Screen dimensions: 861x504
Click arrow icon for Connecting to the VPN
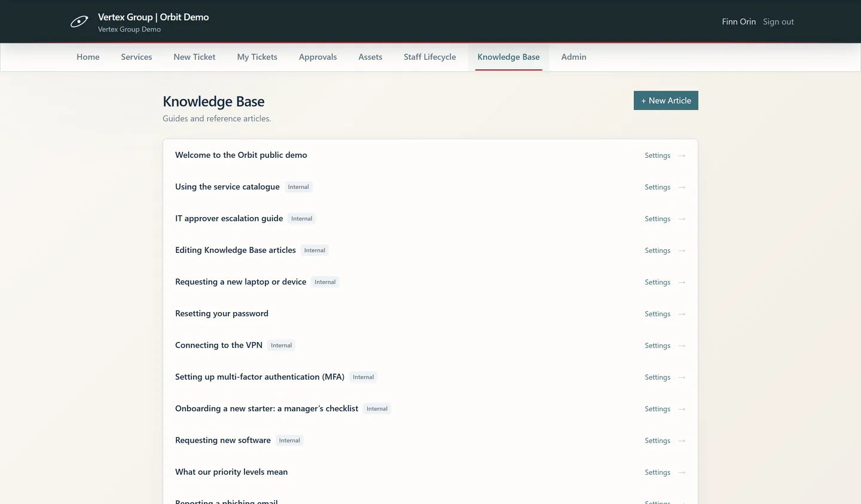682,346
